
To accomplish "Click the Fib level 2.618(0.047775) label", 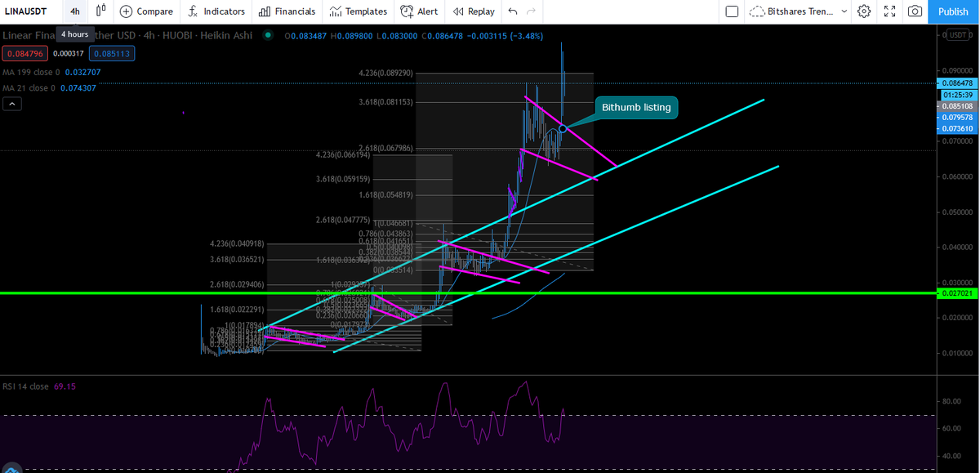I will [343, 221].
